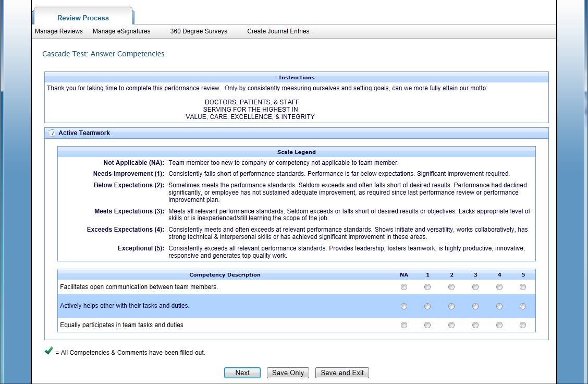The width and height of the screenshot is (588, 384).
Task: Select NA for Actively helps other
Action: pos(404,306)
